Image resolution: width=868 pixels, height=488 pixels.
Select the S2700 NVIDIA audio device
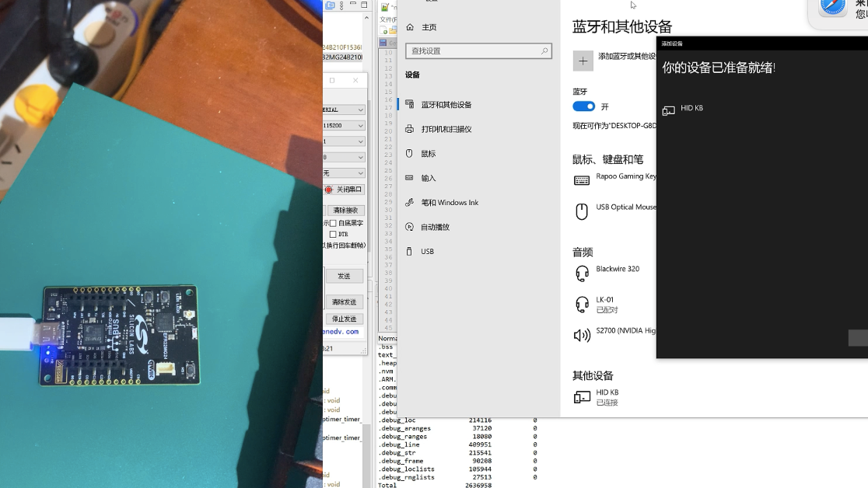pos(614,333)
